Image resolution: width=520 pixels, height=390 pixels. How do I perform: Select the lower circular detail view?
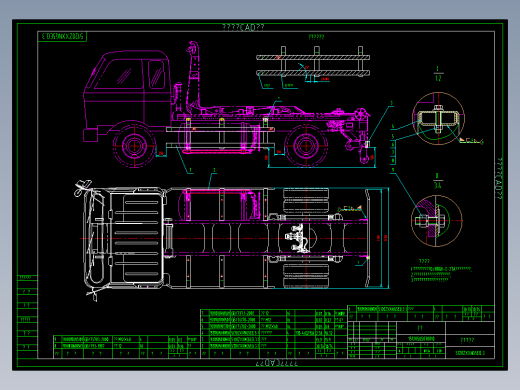click(437, 221)
